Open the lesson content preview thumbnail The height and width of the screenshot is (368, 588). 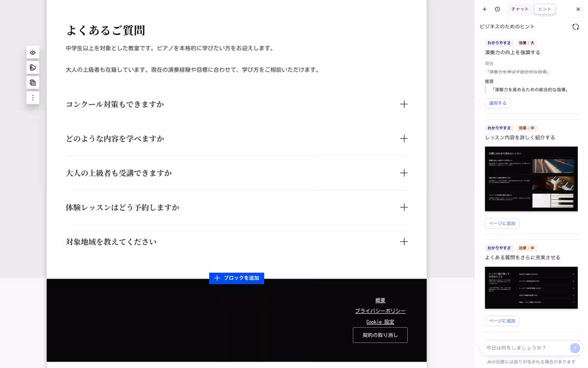click(531, 179)
